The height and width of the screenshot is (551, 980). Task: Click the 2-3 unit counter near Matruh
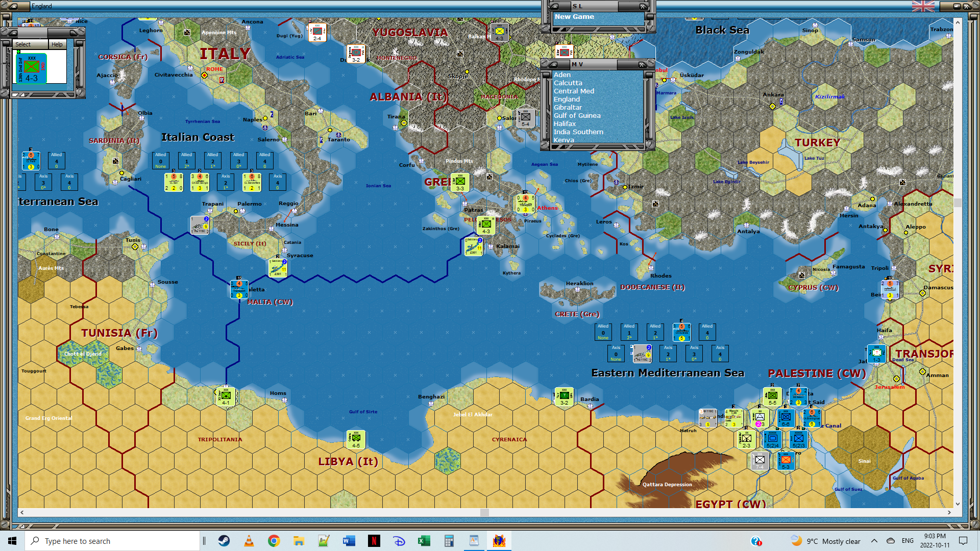746,439
